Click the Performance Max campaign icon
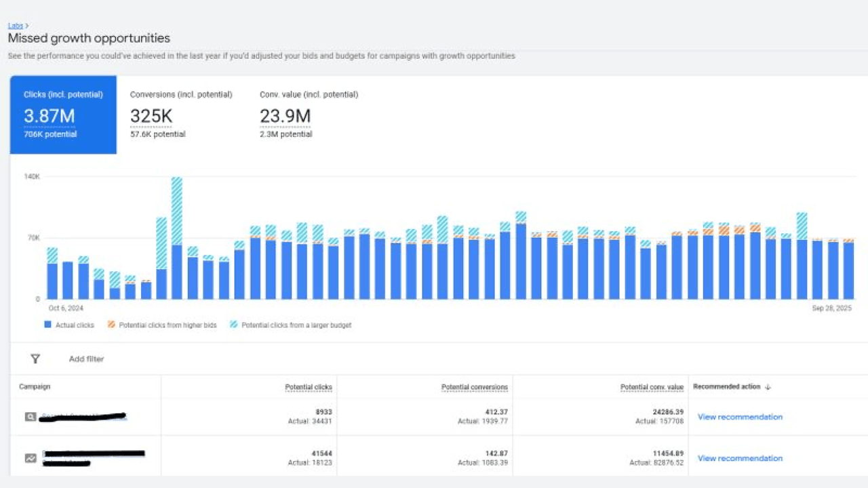This screenshot has width=868, height=488. tap(31, 458)
